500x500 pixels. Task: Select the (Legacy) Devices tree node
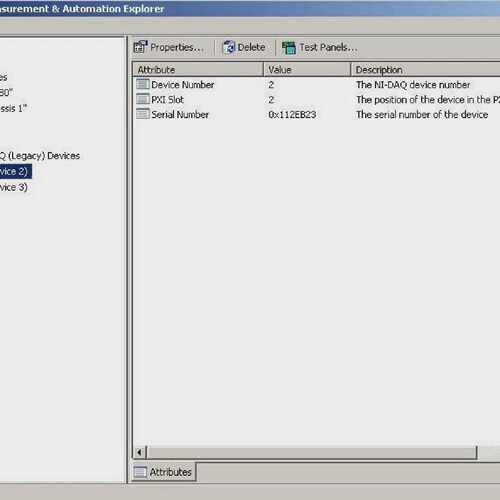[40, 156]
